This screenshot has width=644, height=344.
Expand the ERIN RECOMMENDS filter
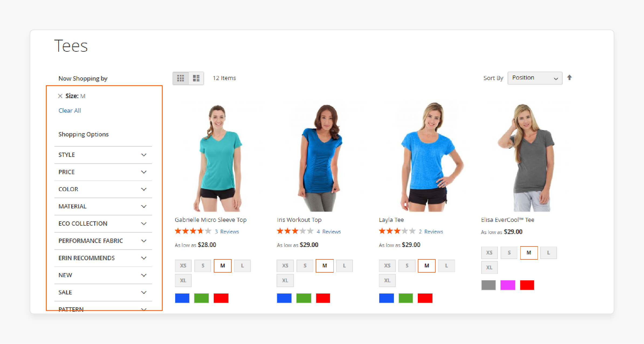point(103,258)
